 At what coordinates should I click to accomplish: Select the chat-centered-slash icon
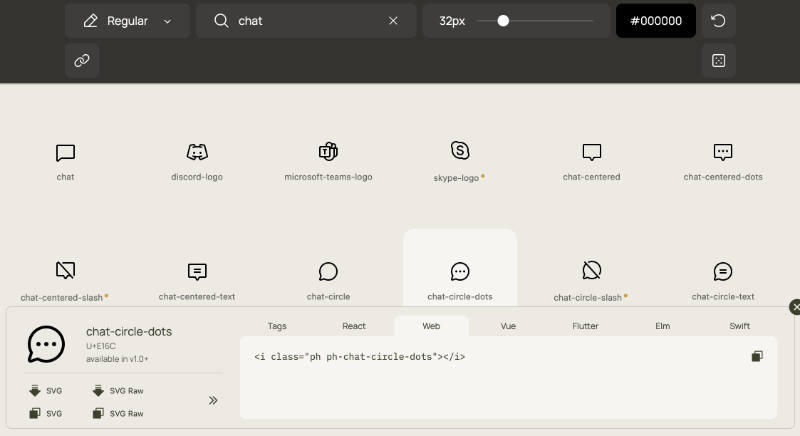point(65,270)
